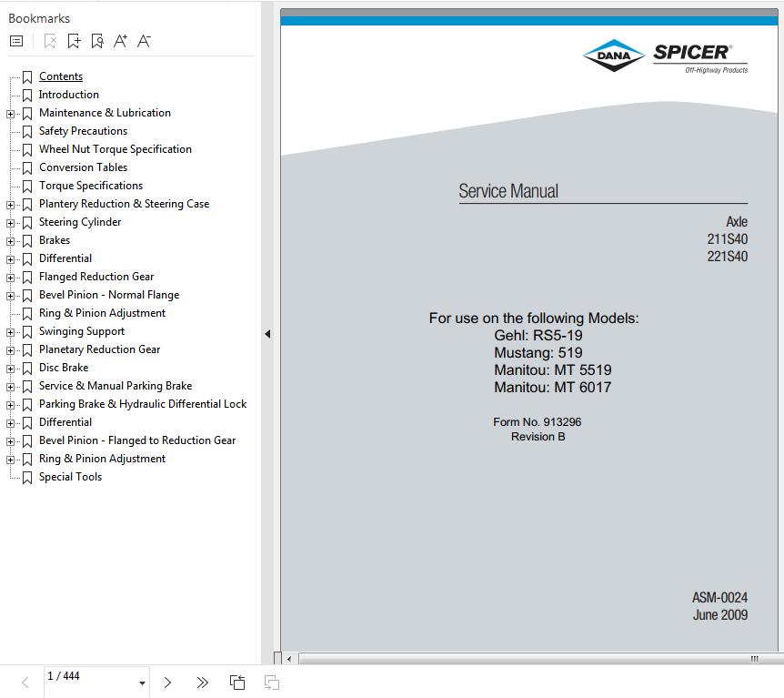This screenshot has width=784, height=698.
Task: Go to the Introduction bookmark
Action: pos(69,95)
